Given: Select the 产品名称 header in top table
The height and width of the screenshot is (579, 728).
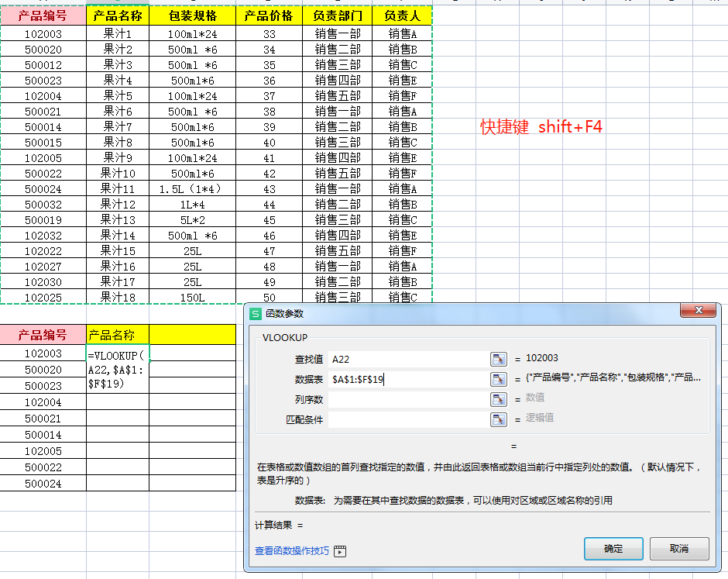Looking at the screenshot, I should tap(118, 16).
